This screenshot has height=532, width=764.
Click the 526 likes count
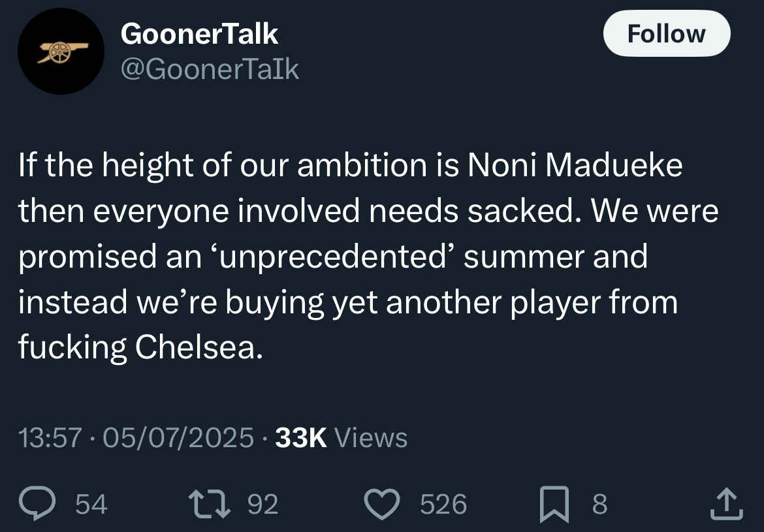point(443,504)
